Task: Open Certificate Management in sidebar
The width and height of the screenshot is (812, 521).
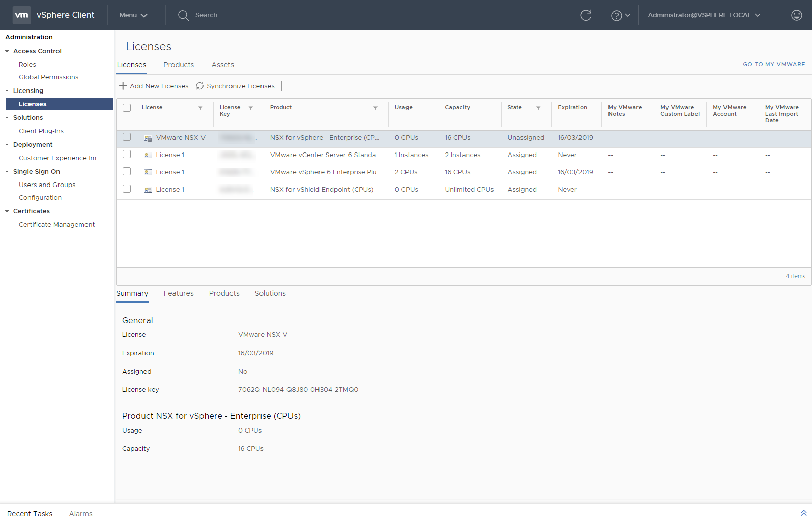Action: (56, 225)
